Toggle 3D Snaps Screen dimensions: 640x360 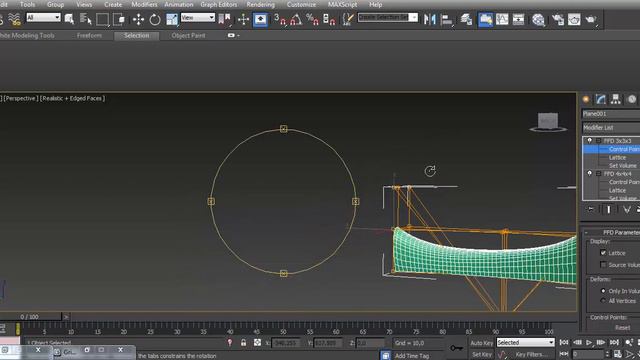(x=280, y=19)
